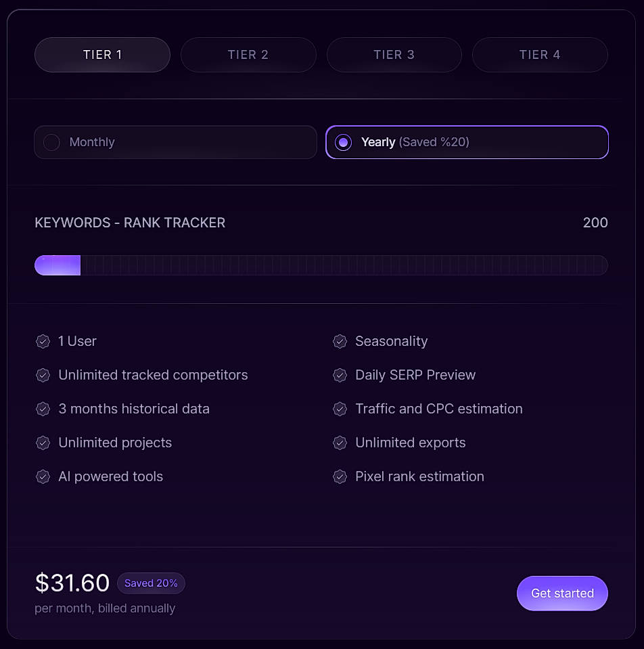Click the icon beside Traffic and CPC estimation
The width and height of the screenshot is (644, 649).
[340, 409]
